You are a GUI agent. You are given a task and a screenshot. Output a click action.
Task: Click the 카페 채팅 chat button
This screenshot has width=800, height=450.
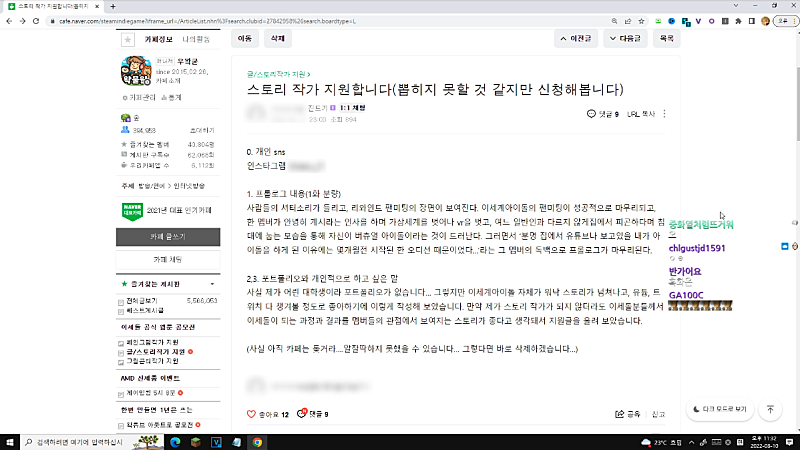pyautogui.click(x=168, y=260)
